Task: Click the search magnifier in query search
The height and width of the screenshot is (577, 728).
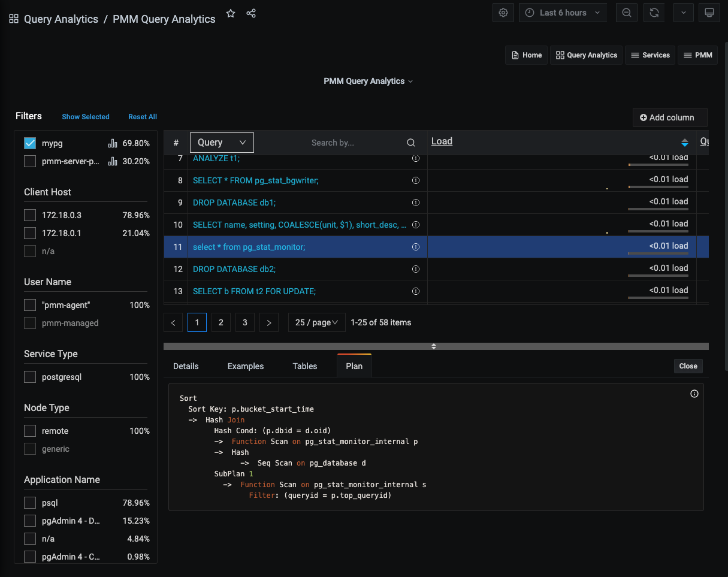Action: pos(411,143)
